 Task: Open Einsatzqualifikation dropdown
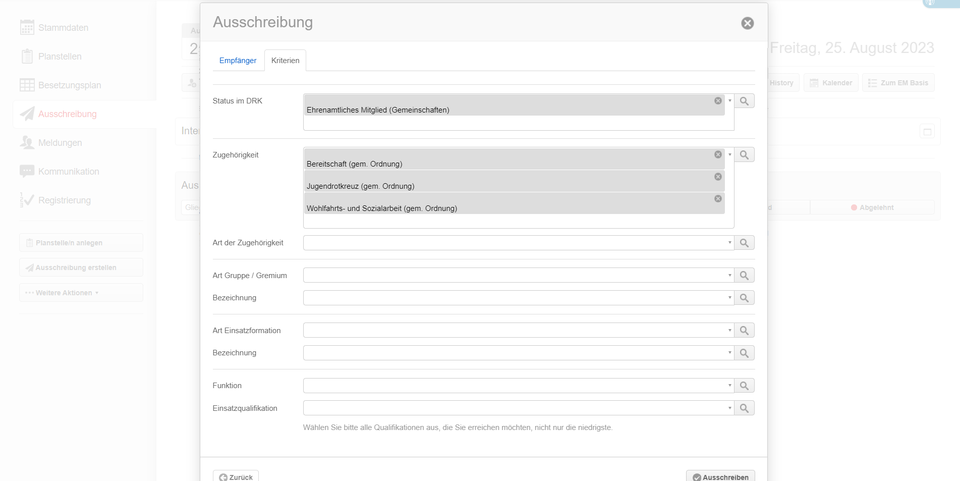pos(730,408)
